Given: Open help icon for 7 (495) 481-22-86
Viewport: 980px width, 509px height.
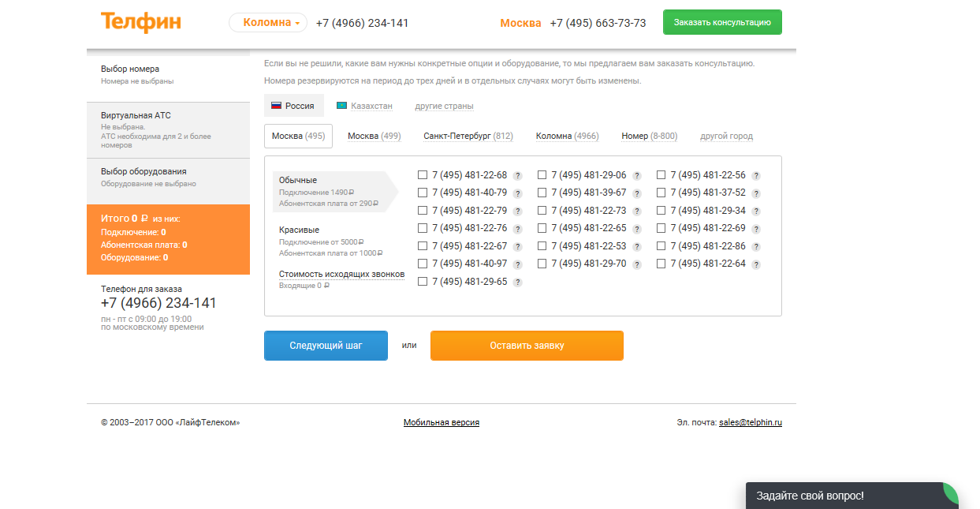Looking at the screenshot, I should pos(756,247).
